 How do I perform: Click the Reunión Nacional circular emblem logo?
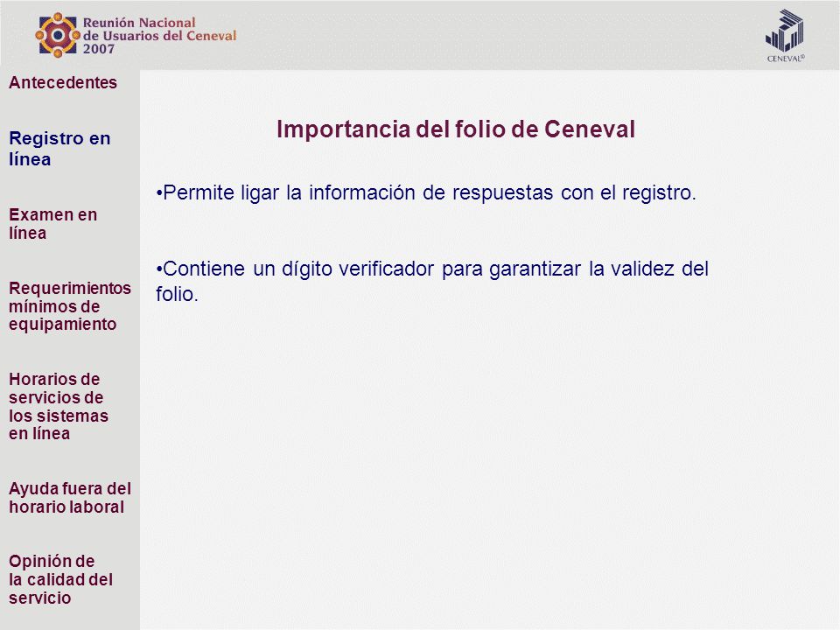pyautogui.click(x=58, y=35)
